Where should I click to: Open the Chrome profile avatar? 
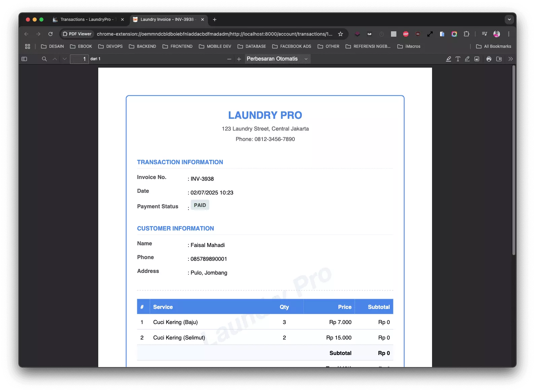[497, 34]
